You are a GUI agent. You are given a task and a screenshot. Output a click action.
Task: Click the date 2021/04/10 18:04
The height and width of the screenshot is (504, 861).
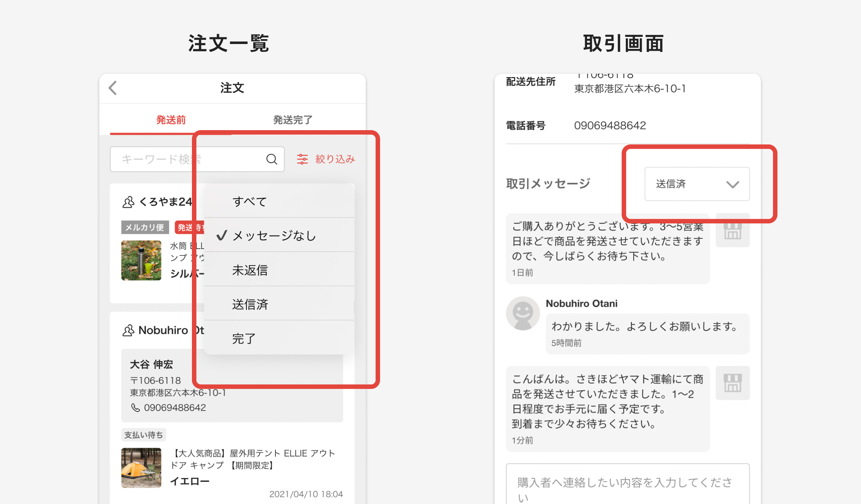[306, 494]
